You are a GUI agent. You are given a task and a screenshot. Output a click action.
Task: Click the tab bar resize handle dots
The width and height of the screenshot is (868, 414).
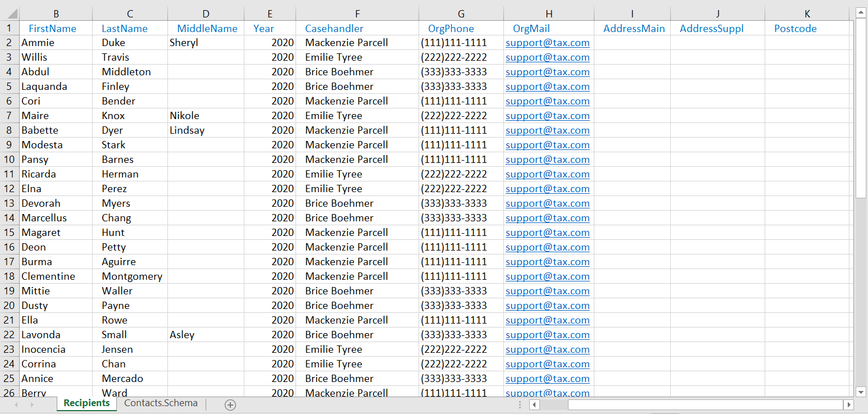520,404
